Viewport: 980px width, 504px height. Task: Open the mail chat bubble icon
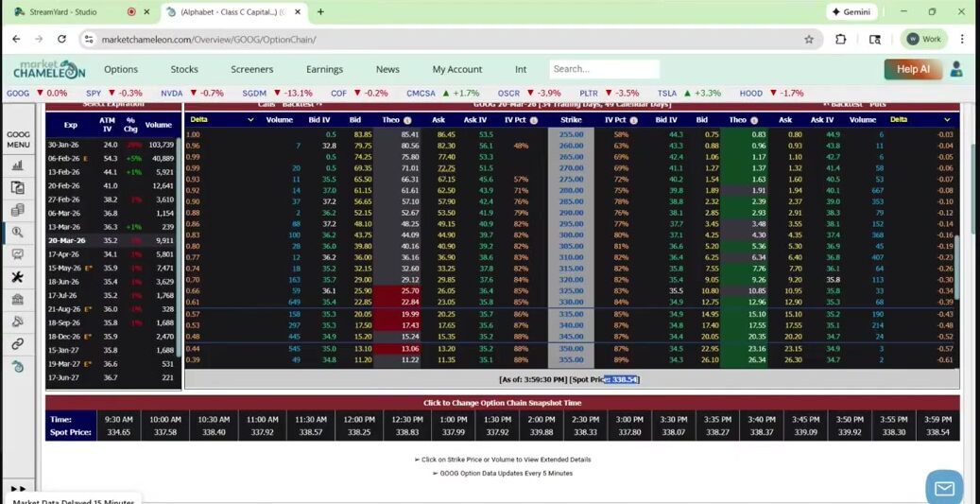coord(944,486)
